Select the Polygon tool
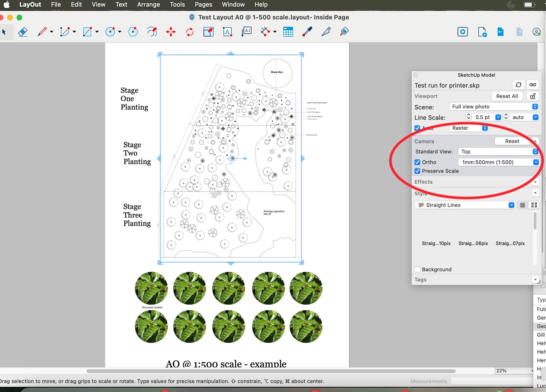Screen dimensions: 546x392 click(x=133, y=32)
